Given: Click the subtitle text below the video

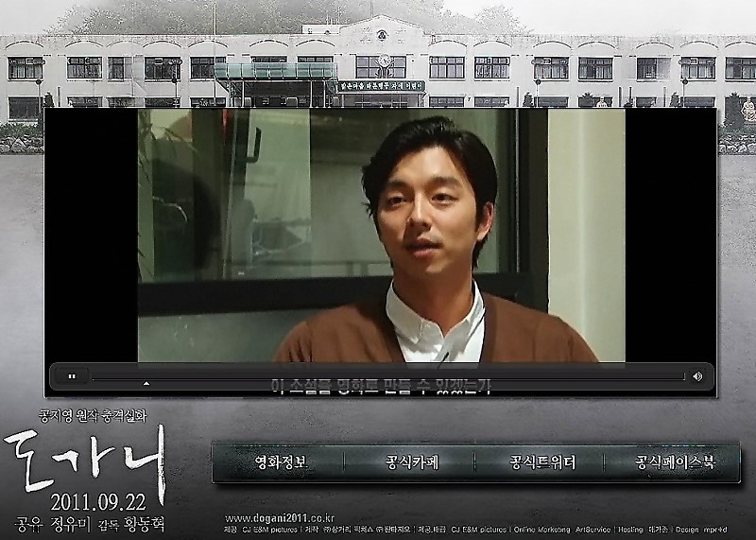Looking at the screenshot, I should (381, 387).
